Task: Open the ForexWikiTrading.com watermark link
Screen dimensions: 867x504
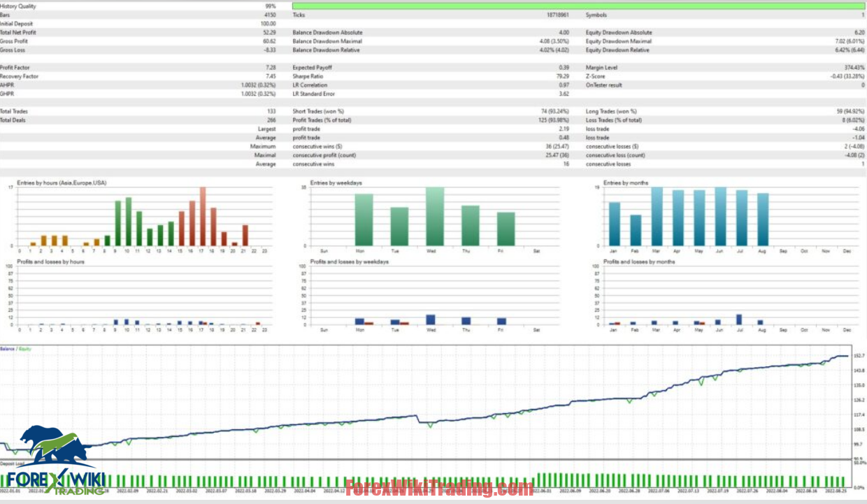Action: (439, 488)
